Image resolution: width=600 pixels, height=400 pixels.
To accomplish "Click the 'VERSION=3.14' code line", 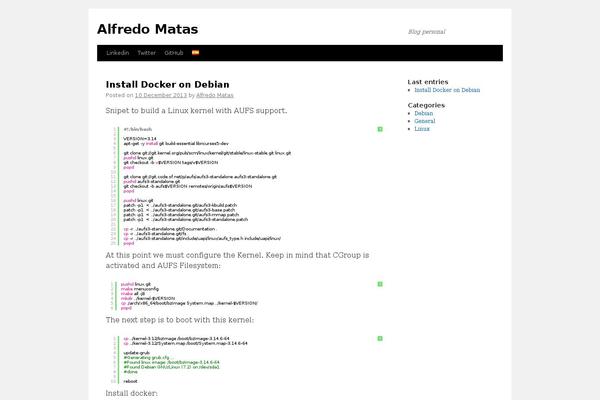I will 140,139.
